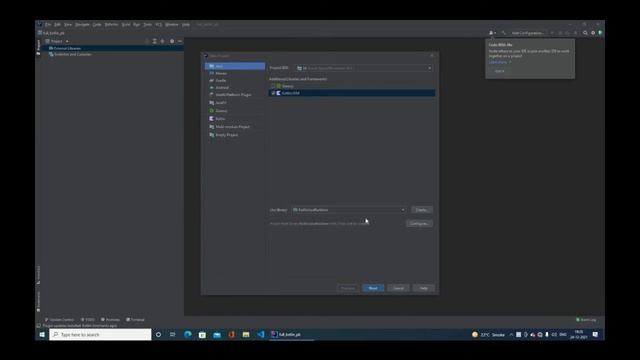Select Java in New Project type list
This screenshot has width=640, height=360.
235,66
